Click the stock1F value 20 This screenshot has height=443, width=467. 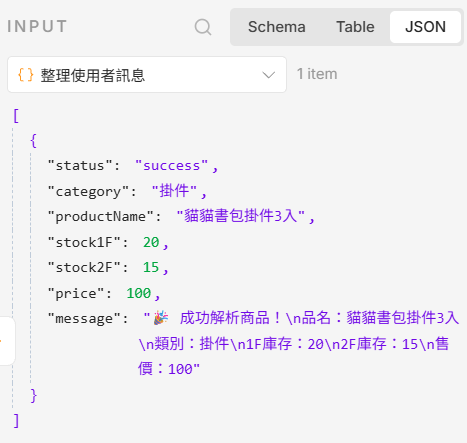click(x=151, y=242)
